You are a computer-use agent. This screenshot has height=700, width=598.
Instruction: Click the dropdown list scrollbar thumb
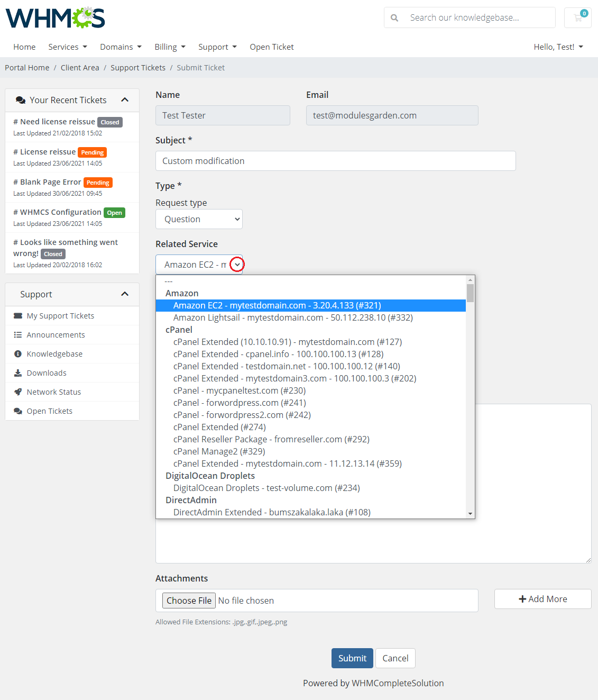(x=470, y=293)
